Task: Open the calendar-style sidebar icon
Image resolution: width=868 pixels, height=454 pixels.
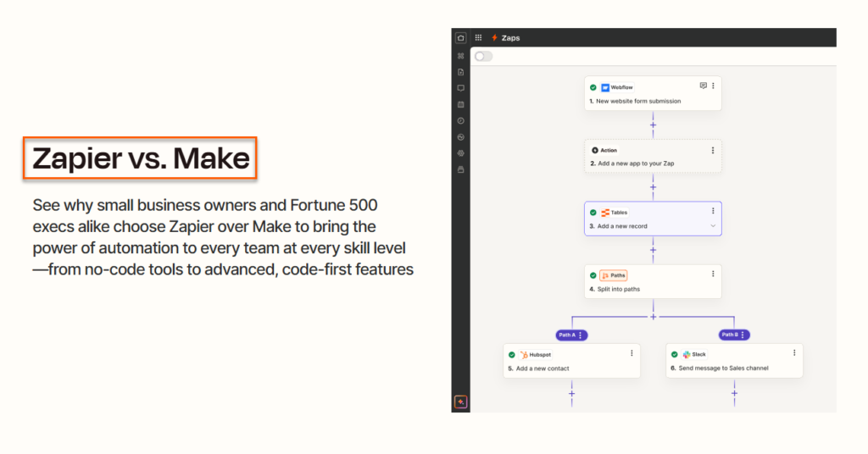Action: coord(460,104)
